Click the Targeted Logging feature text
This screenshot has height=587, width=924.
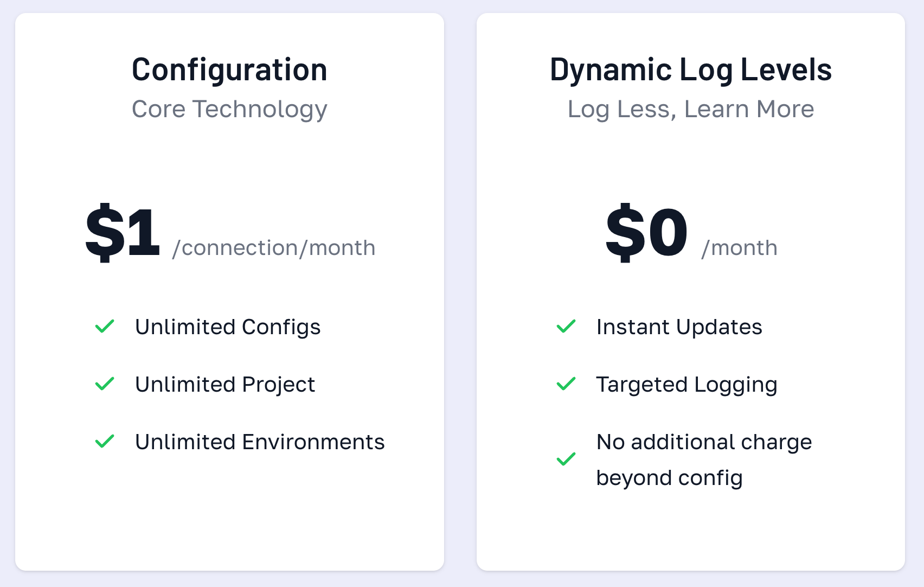coord(687,385)
